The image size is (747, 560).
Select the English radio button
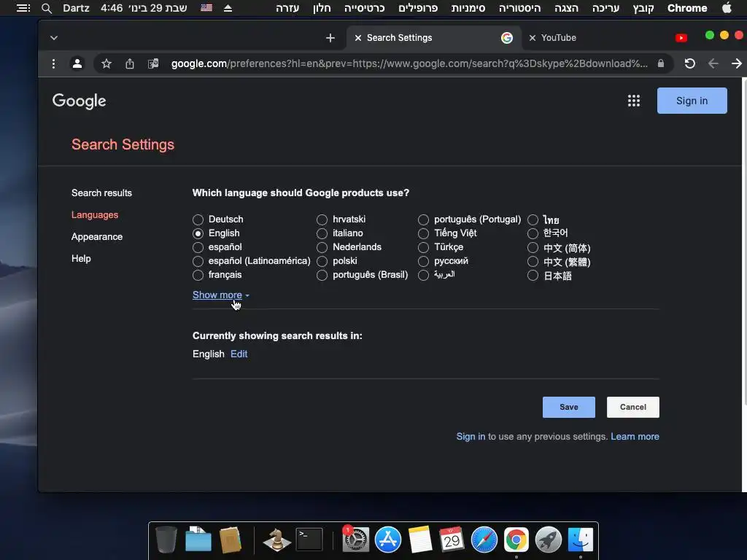(x=198, y=233)
